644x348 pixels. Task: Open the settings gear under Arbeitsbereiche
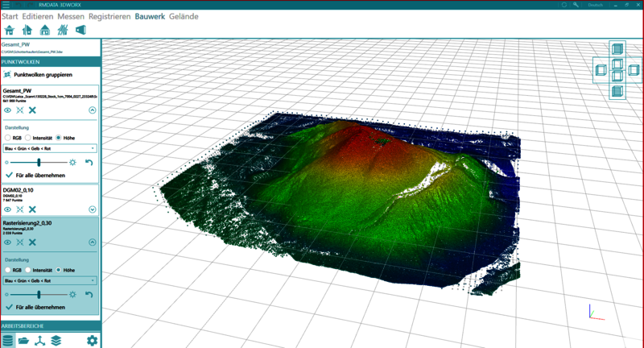(x=92, y=341)
